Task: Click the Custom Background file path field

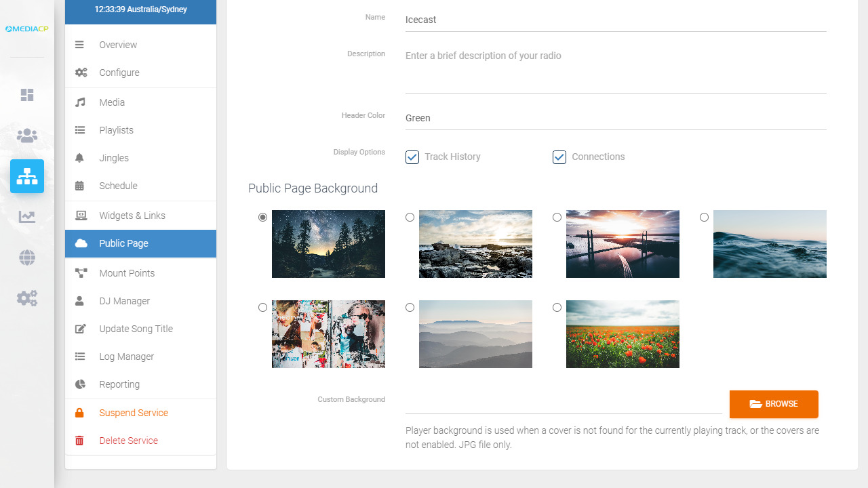Action: pyautogui.click(x=564, y=403)
